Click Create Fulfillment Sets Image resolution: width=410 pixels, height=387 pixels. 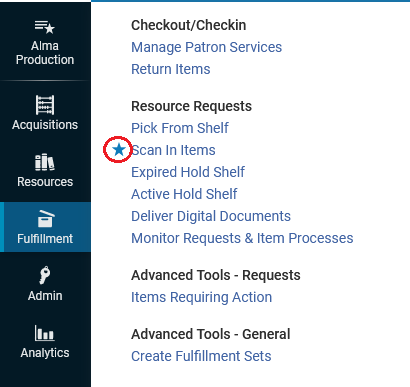[x=201, y=356]
